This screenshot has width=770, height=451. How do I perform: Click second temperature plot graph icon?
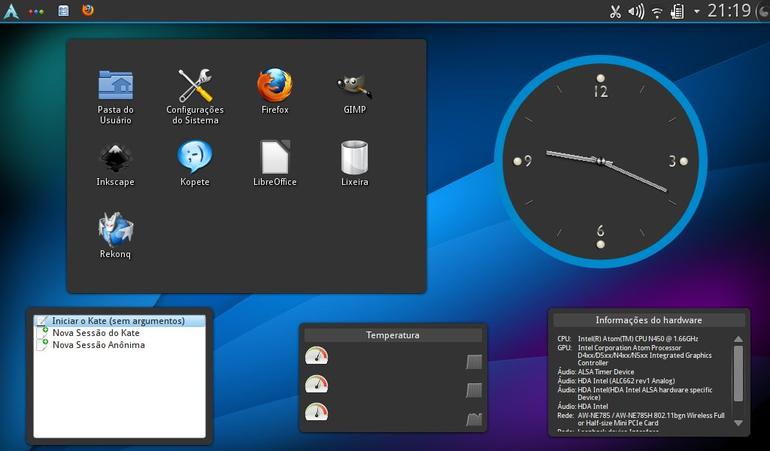(474, 391)
